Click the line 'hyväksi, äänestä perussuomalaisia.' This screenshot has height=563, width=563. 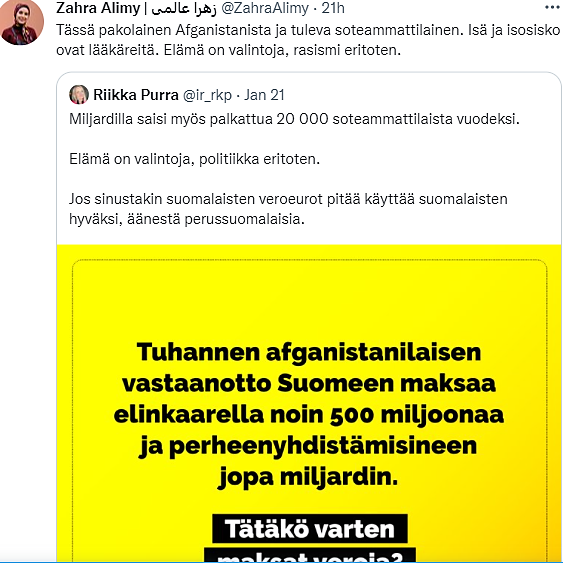pos(187,219)
